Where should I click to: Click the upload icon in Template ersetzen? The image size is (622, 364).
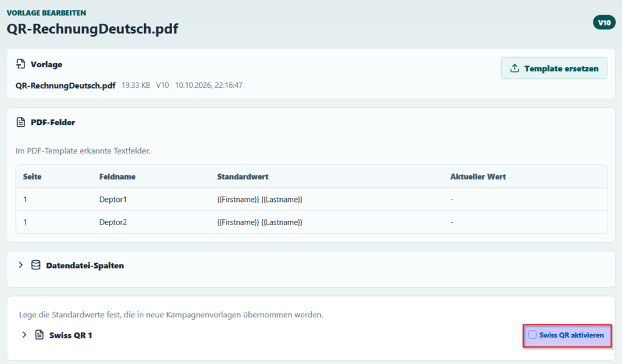514,68
